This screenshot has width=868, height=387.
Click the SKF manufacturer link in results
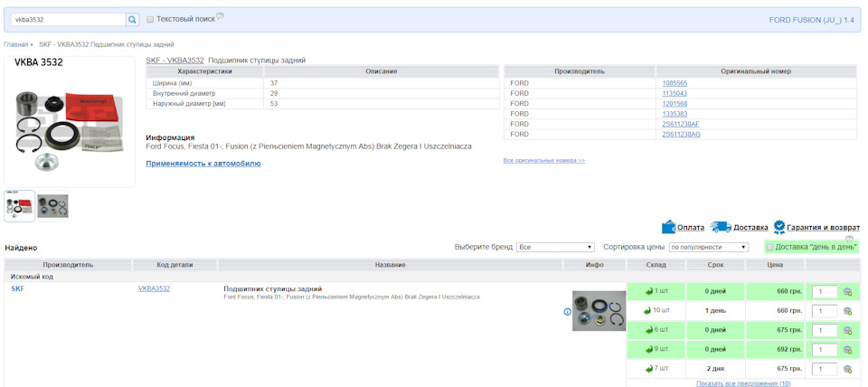[18, 288]
